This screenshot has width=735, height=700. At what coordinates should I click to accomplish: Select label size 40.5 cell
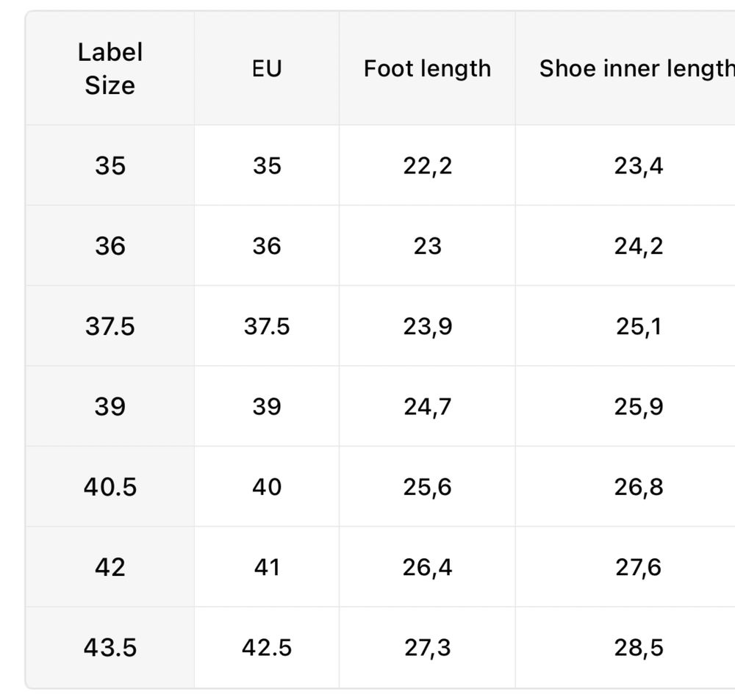coord(110,486)
